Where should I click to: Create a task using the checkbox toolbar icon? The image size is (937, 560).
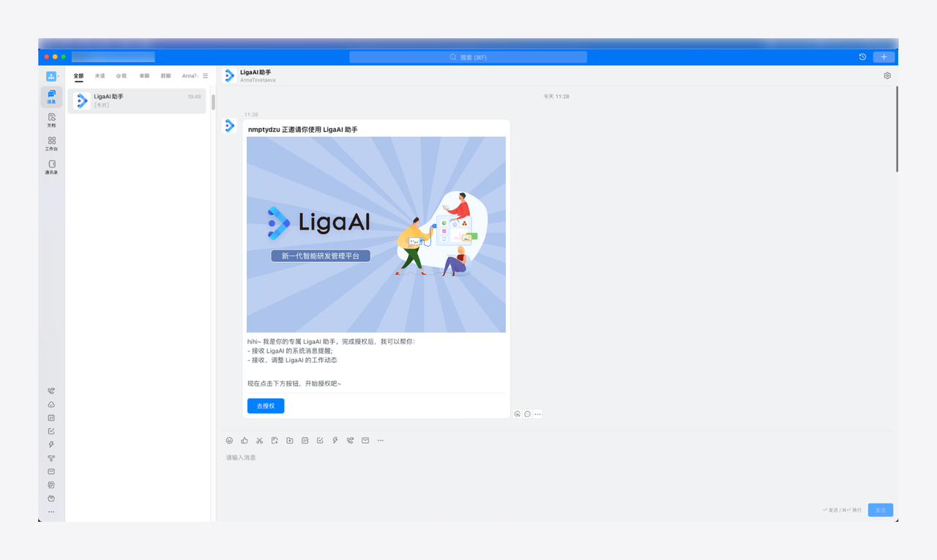pos(320,440)
